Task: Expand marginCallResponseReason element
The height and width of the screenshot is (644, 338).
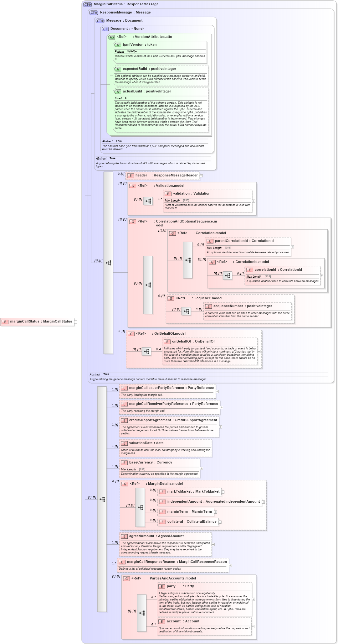Action: (230, 565)
